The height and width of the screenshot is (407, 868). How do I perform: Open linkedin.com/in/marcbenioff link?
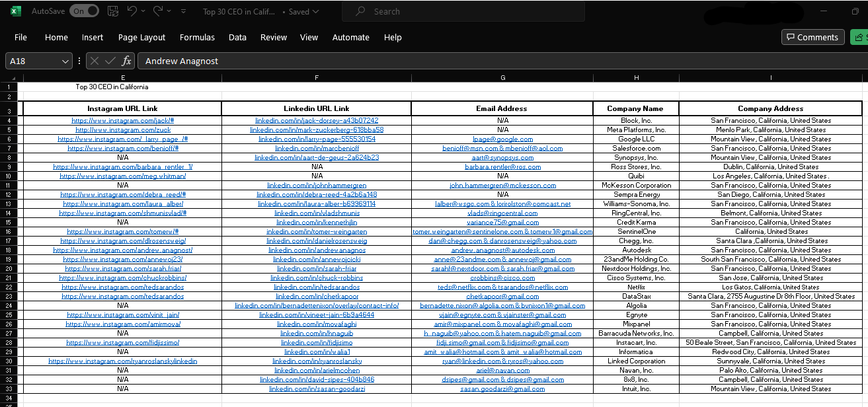coord(317,148)
